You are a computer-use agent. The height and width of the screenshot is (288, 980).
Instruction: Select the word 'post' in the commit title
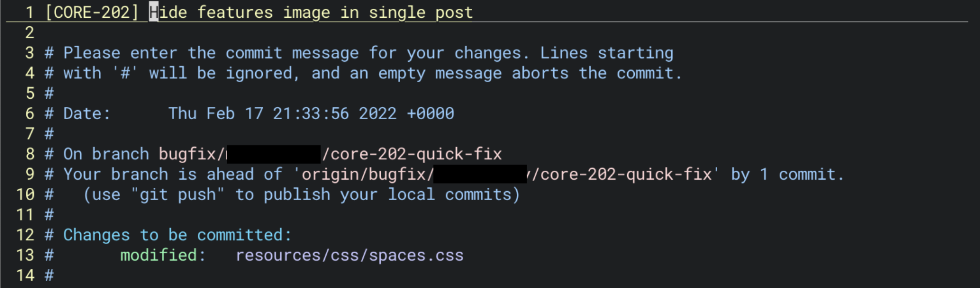tap(452, 12)
